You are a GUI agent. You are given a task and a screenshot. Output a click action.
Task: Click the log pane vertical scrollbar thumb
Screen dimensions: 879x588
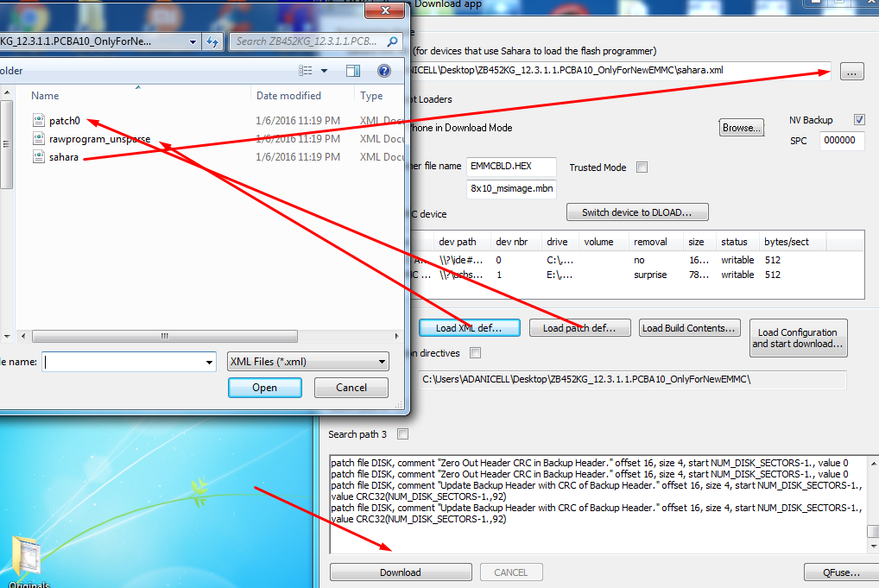[x=873, y=531]
